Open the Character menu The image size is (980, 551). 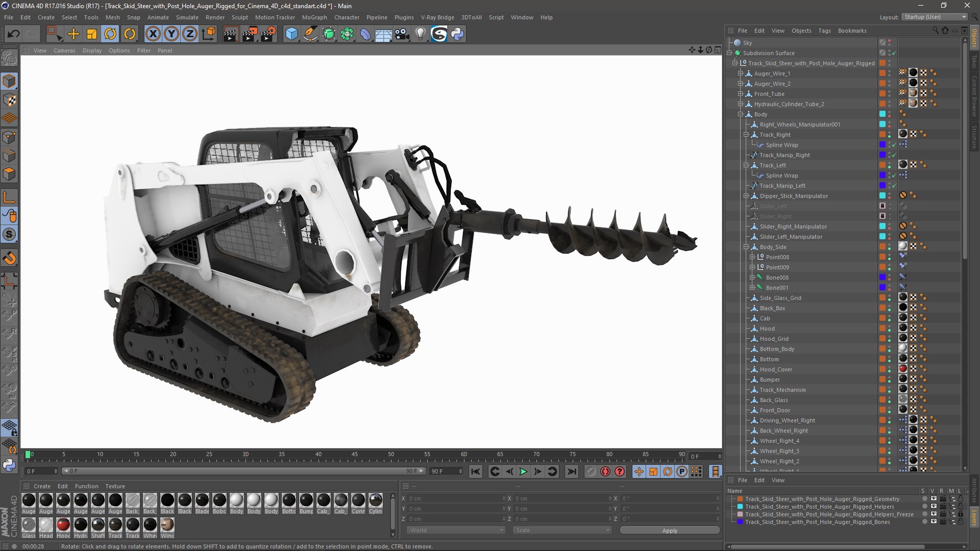(347, 17)
